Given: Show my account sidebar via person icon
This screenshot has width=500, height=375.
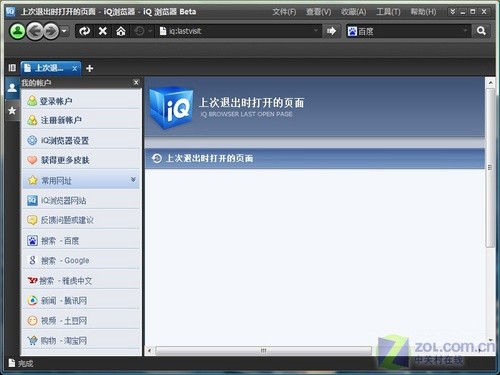Looking at the screenshot, I should [12, 88].
